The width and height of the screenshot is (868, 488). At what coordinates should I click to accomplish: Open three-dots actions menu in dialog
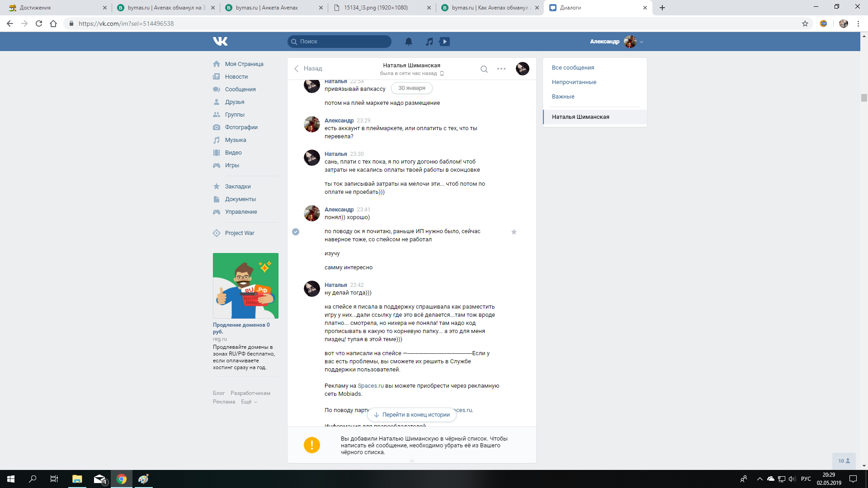click(x=501, y=69)
